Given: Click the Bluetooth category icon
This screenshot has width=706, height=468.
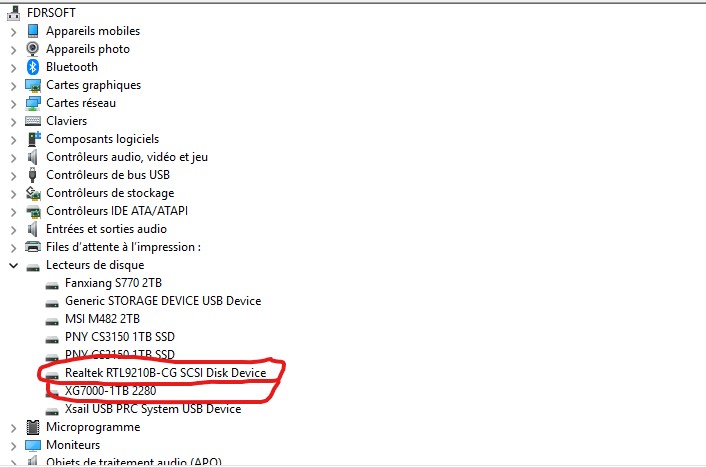Looking at the screenshot, I should pyautogui.click(x=33, y=67).
